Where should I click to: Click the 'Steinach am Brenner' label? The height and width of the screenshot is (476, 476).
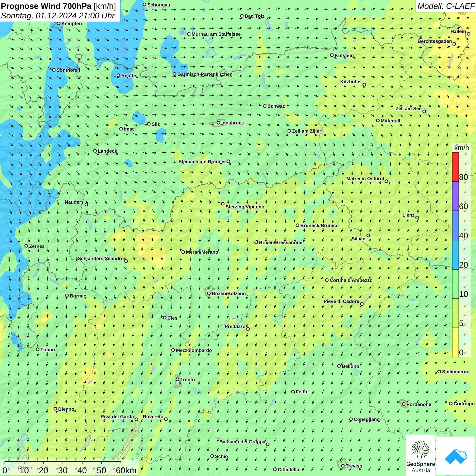(202, 161)
